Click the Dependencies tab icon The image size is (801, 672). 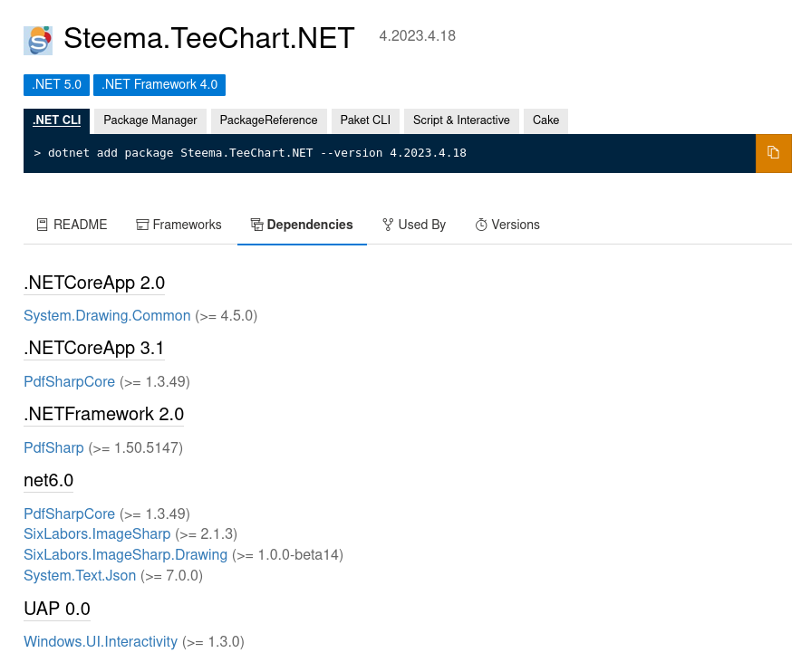click(257, 226)
